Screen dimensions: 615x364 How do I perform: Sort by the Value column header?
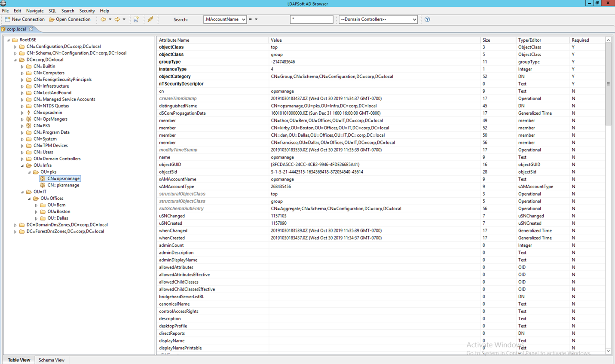coord(374,40)
